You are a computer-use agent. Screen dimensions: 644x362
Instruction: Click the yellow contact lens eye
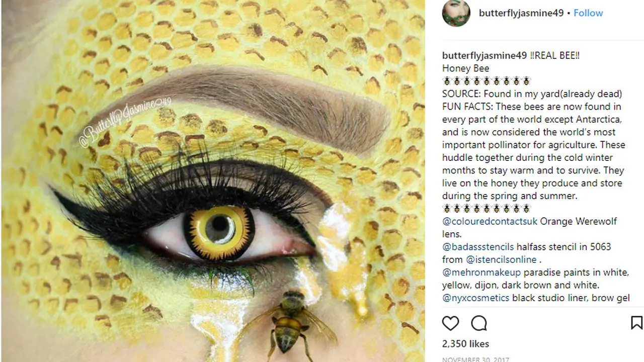(220, 232)
